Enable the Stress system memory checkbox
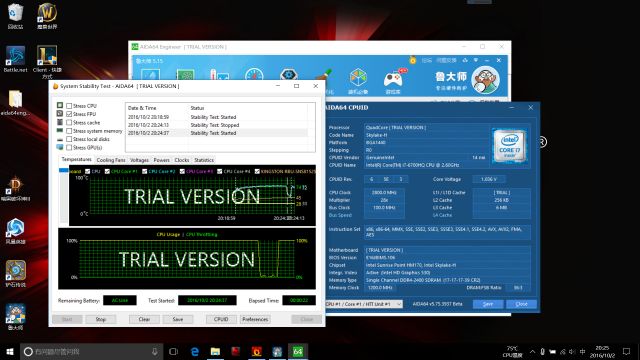This screenshot has width=640, height=360. click(69, 131)
